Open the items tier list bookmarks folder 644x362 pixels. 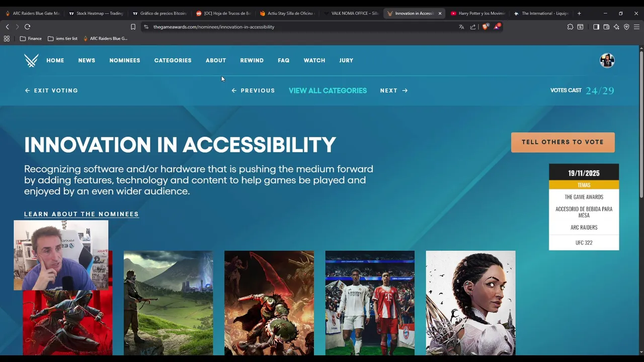coord(62,38)
